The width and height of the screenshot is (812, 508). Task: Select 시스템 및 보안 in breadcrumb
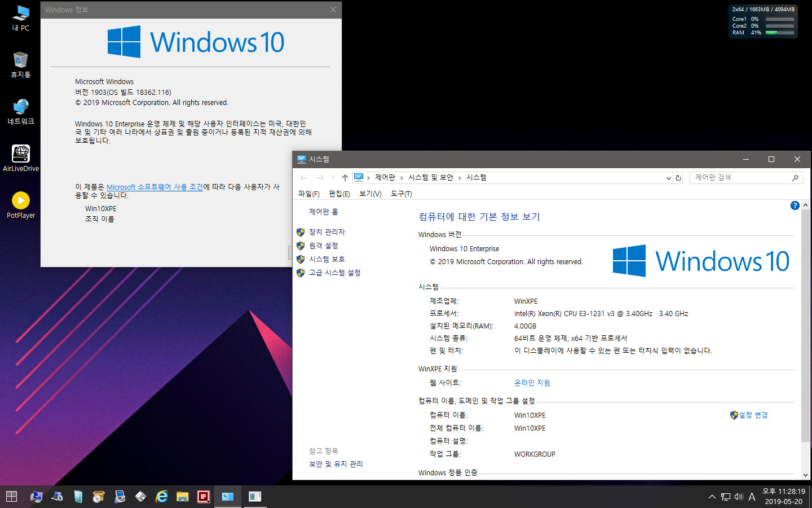coord(431,178)
